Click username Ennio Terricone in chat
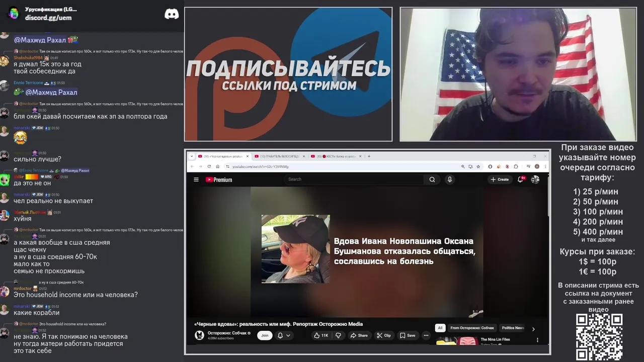This screenshot has height=362, width=644. pyautogui.click(x=28, y=82)
